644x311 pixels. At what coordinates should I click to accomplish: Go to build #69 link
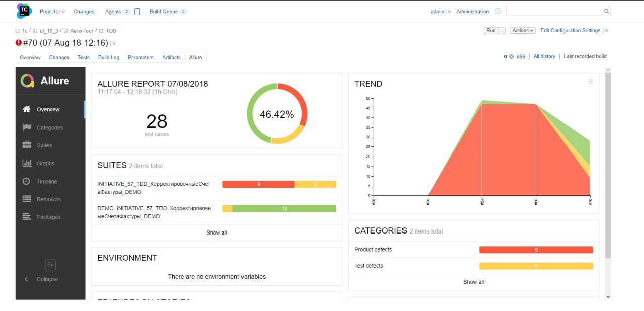click(521, 57)
